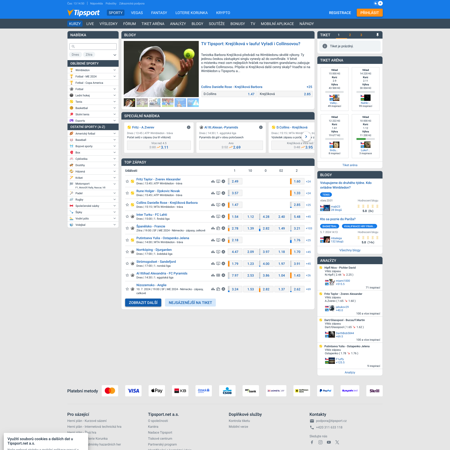450x450 pixels.
Task: Select the second blog photo thumbnail
Action: point(142,102)
